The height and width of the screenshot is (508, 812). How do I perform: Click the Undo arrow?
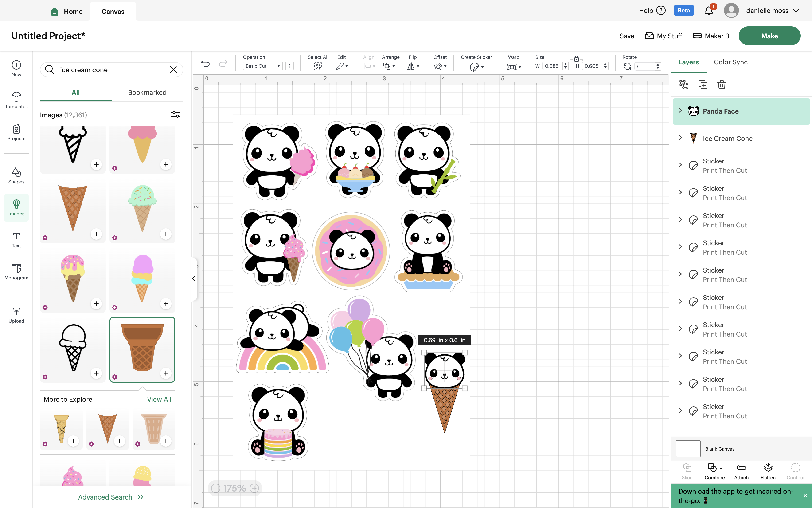(205, 63)
